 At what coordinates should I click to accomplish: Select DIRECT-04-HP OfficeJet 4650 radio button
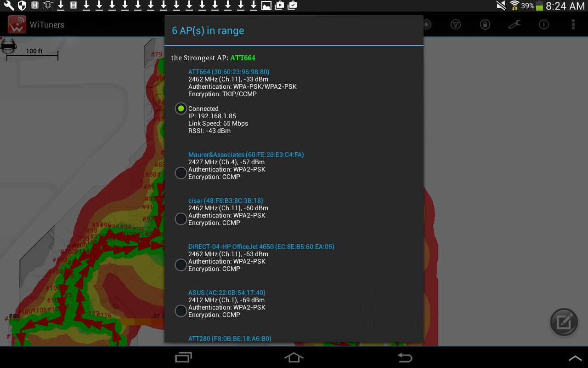[181, 265]
